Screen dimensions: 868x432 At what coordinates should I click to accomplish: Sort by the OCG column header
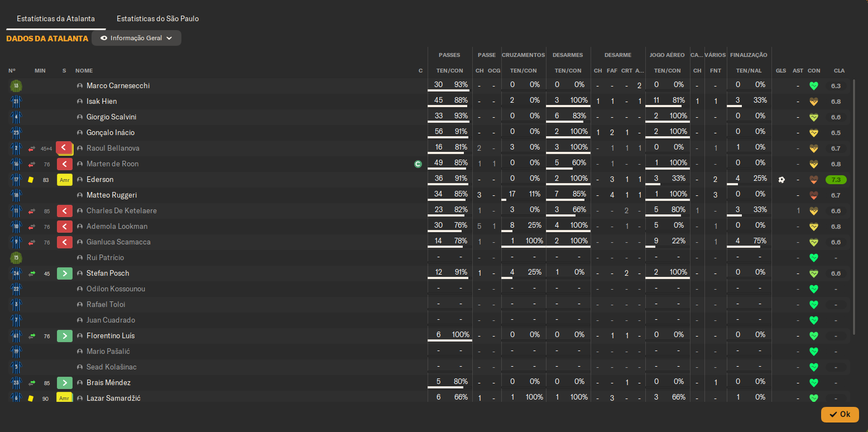click(x=494, y=71)
